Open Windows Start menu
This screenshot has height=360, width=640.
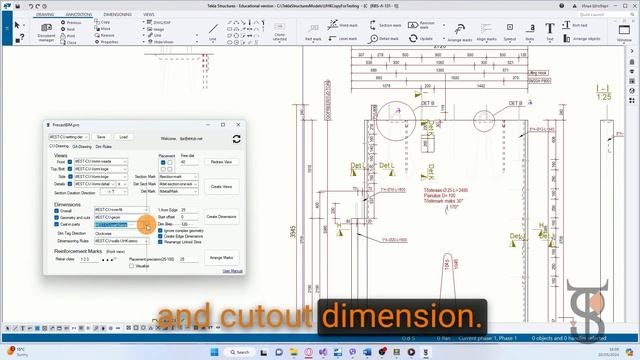click(x=214, y=352)
